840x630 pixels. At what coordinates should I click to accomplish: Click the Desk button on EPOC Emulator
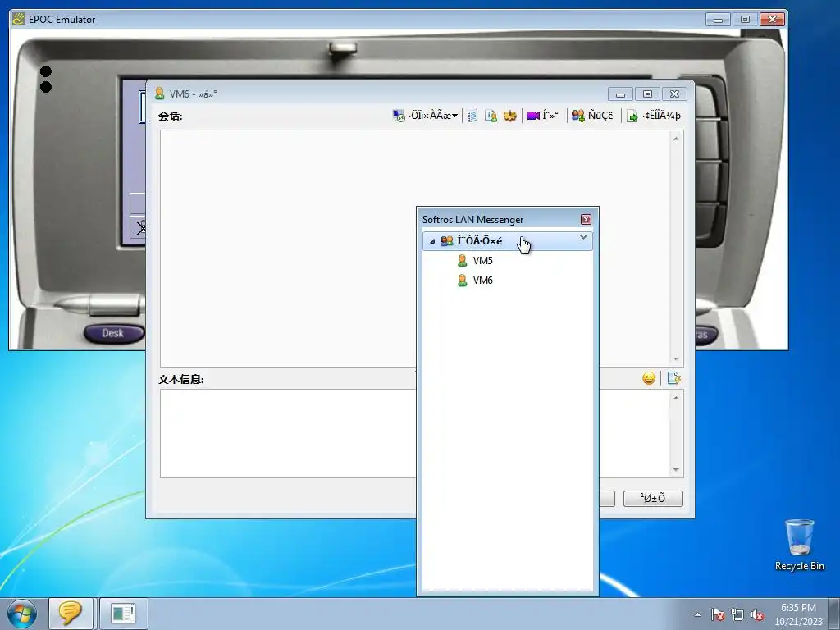[x=113, y=333]
